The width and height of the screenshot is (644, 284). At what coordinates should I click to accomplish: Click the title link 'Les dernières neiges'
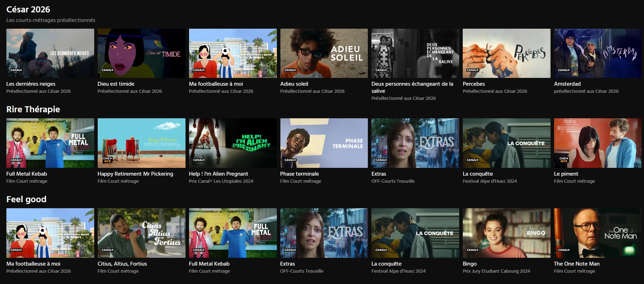coord(31,84)
